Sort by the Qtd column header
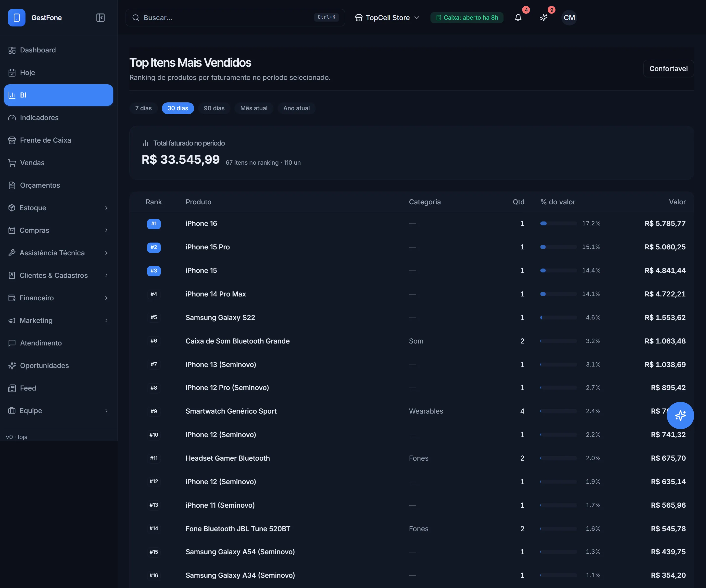The width and height of the screenshot is (706, 588). point(518,202)
